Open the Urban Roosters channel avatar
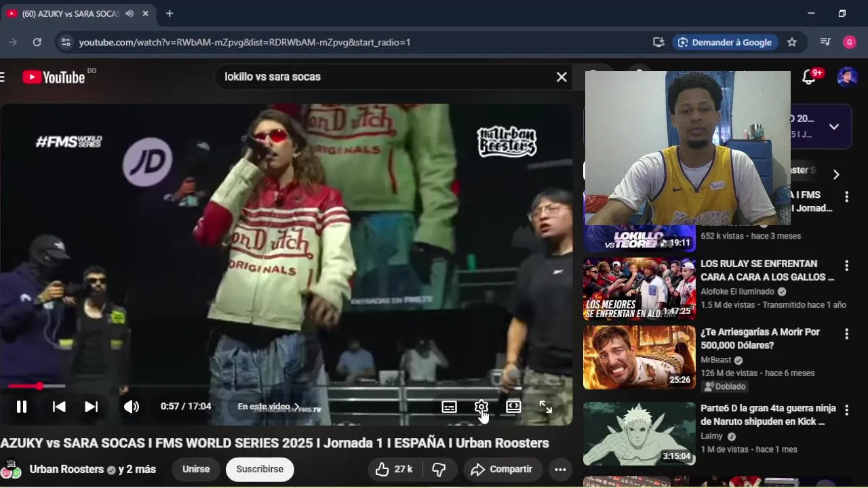 [10, 469]
